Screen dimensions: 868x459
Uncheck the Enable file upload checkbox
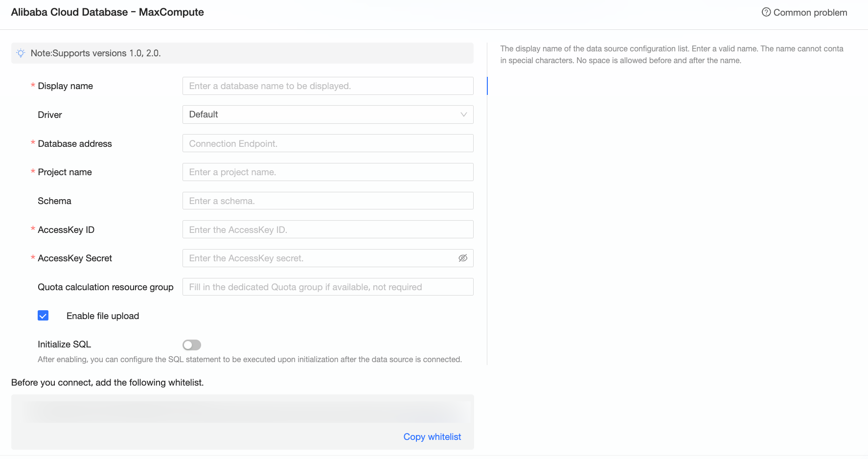[x=43, y=316]
